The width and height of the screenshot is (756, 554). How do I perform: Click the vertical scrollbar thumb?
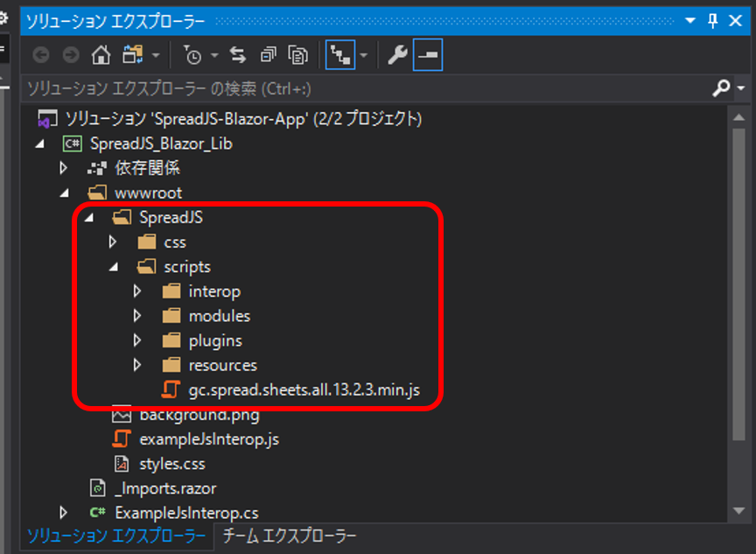click(x=738, y=284)
